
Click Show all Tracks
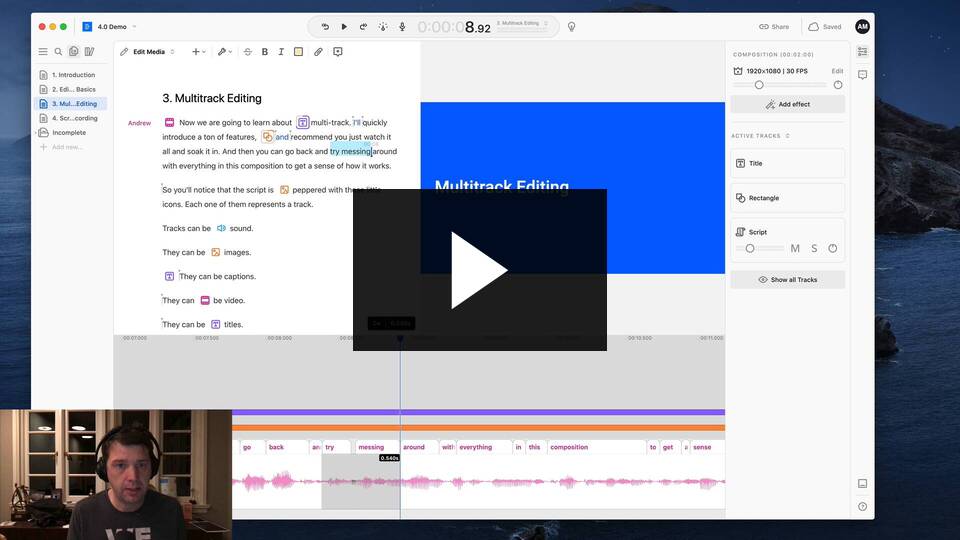coord(787,280)
